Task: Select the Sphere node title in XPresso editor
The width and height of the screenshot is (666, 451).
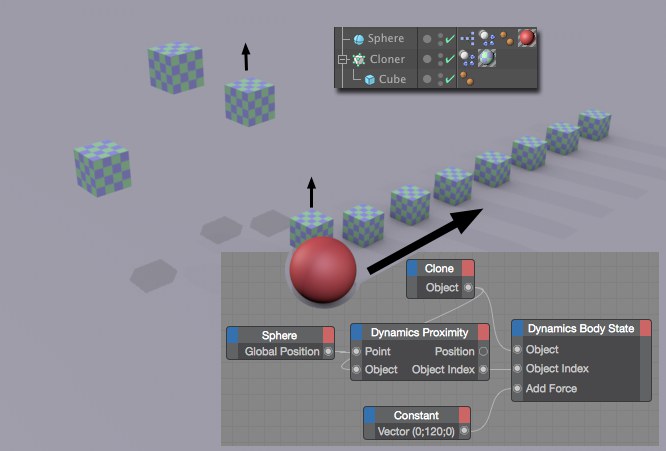Action: coord(279,335)
